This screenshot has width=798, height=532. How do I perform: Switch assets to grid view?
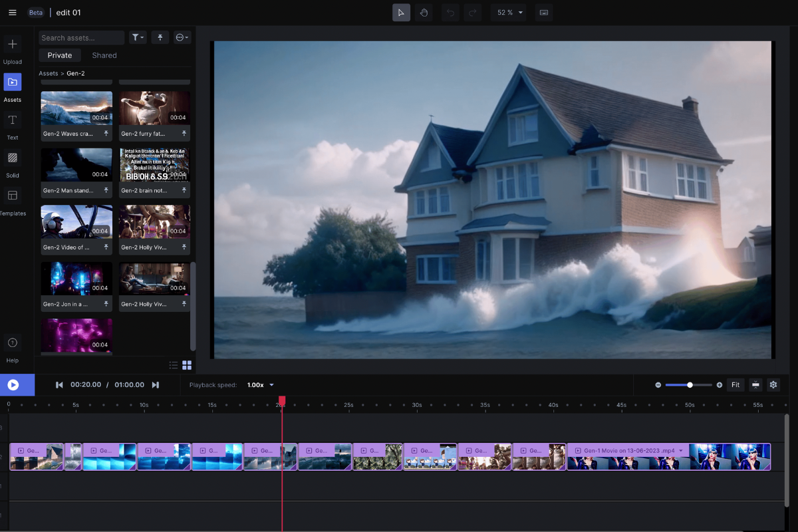coord(187,365)
